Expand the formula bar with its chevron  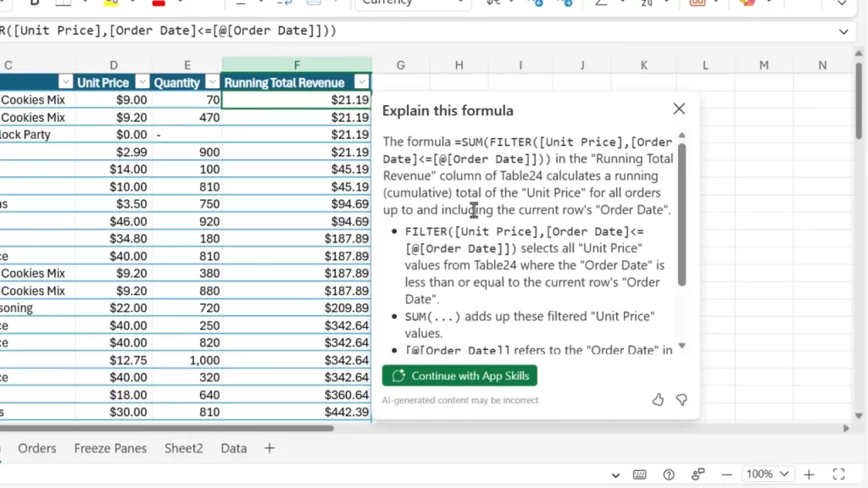(843, 30)
